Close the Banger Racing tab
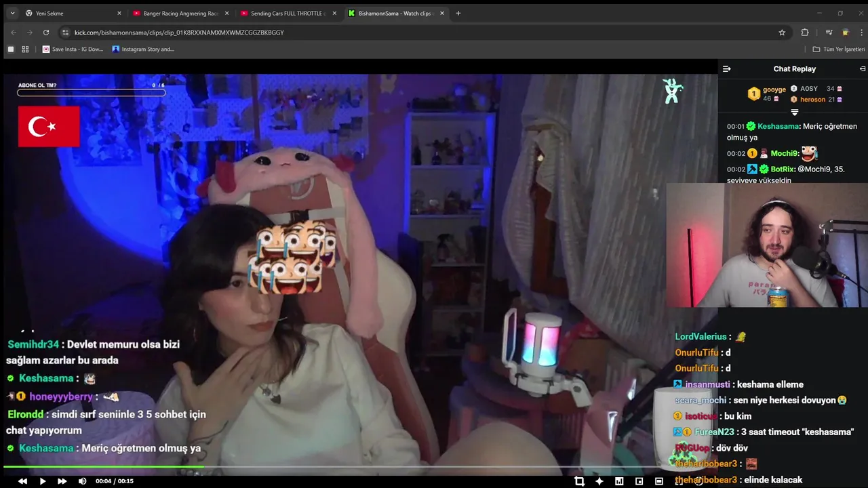 point(226,13)
